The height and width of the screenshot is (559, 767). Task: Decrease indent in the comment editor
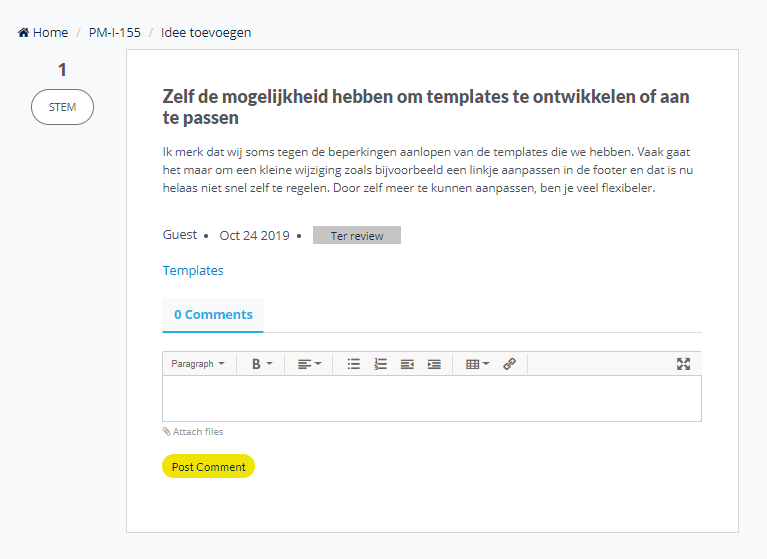(407, 364)
